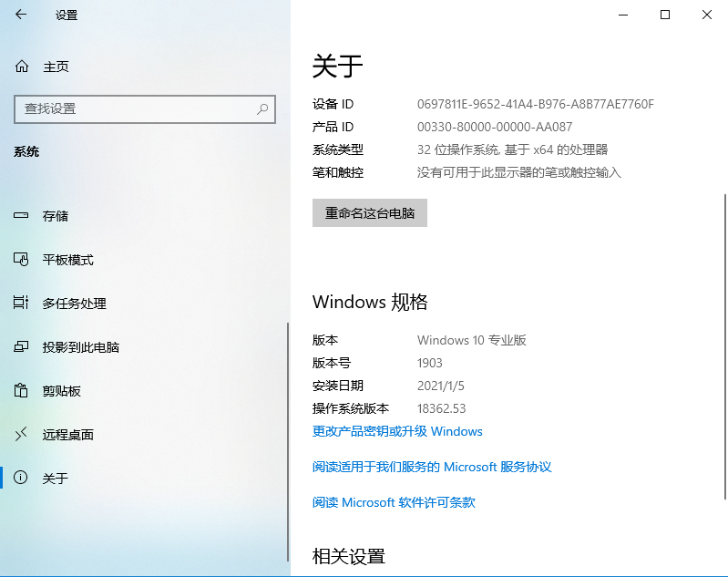This screenshot has width=728, height=577.
Task: Click the search magnifier icon in 查找设置
Action: click(x=262, y=109)
